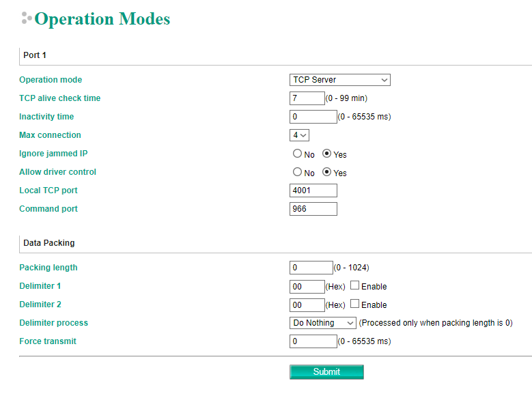Select No for Allow driver control

pyautogui.click(x=298, y=173)
